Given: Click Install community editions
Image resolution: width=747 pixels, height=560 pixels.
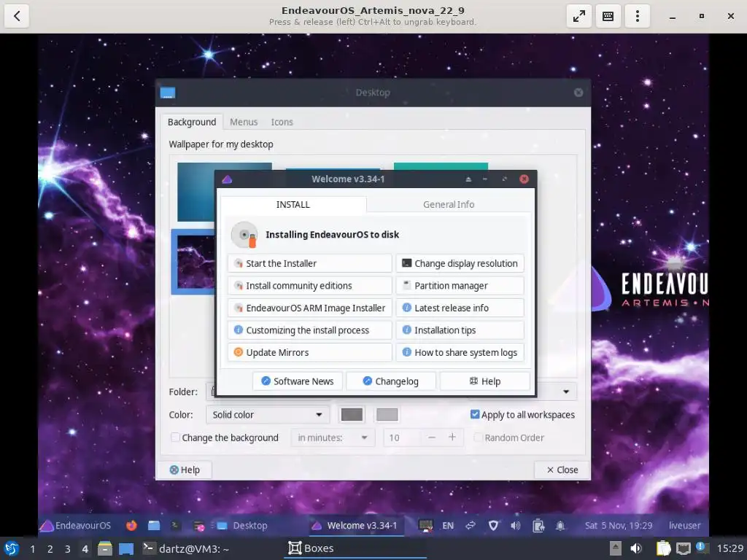Looking at the screenshot, I should coord(309,286).
